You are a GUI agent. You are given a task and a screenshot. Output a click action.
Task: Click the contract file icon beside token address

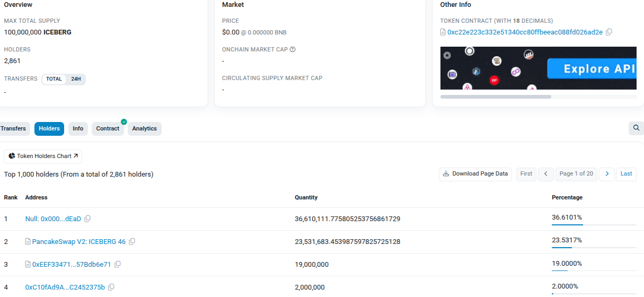tap(443, 32)
